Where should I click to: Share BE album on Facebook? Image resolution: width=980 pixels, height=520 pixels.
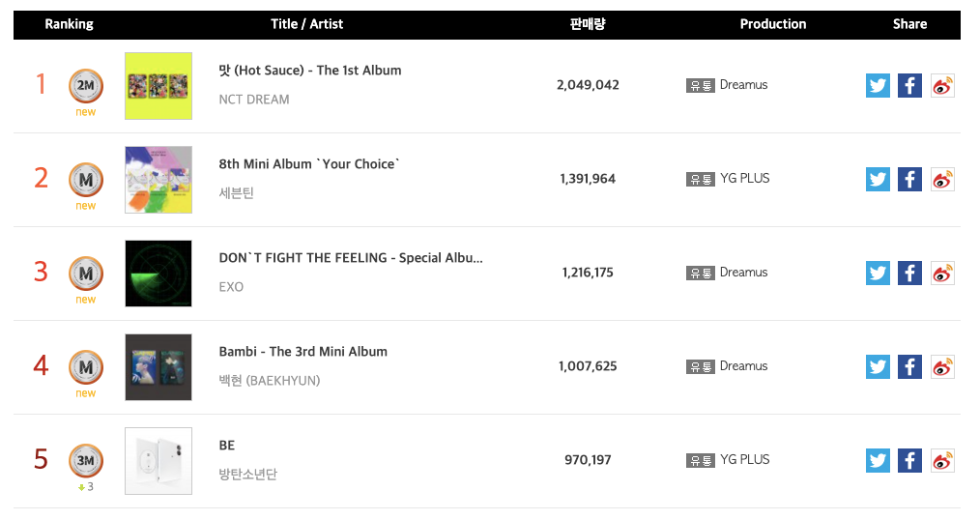pos(909,461)
